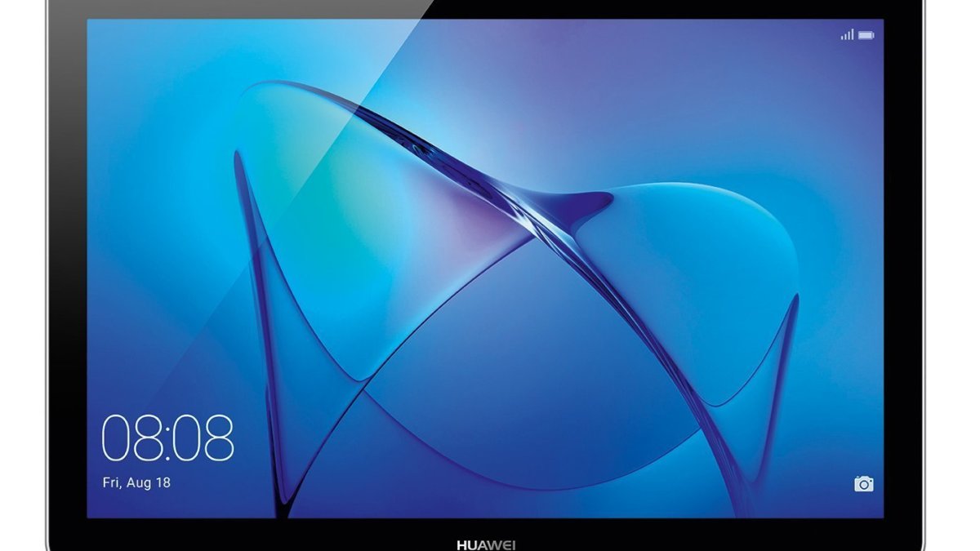Click the black bezel left of the screen
The image size is (980, 551).
(67, 268)
